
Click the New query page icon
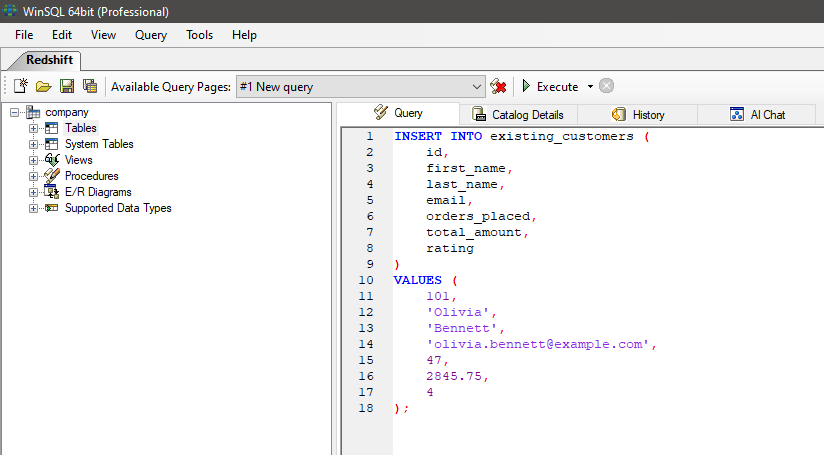pos(20,86)
